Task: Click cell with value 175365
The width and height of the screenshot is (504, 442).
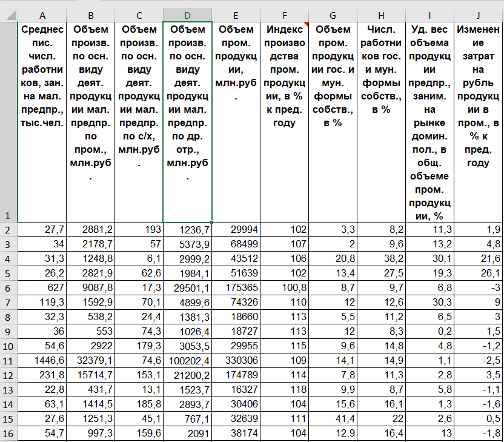Action: [x=236, y=287]
